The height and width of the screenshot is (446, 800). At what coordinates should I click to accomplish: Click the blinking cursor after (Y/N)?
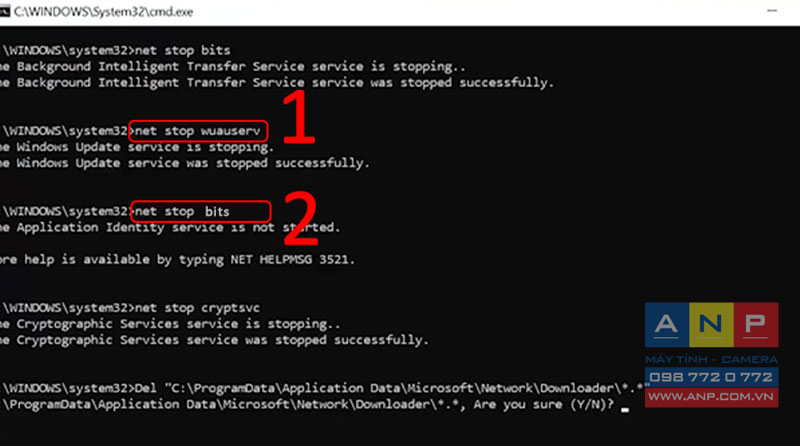[x=625, y=409]
